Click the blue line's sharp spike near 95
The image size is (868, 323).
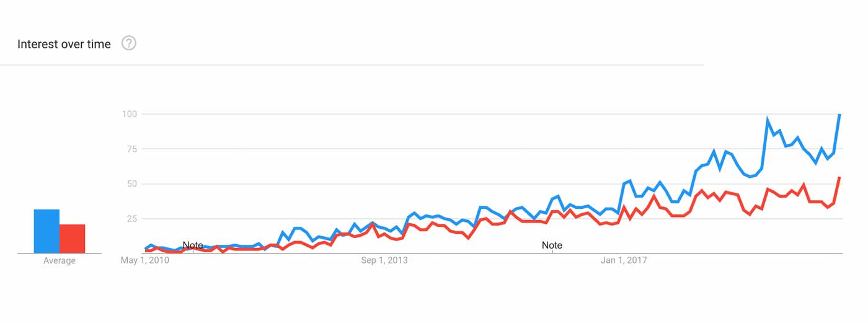768,120
